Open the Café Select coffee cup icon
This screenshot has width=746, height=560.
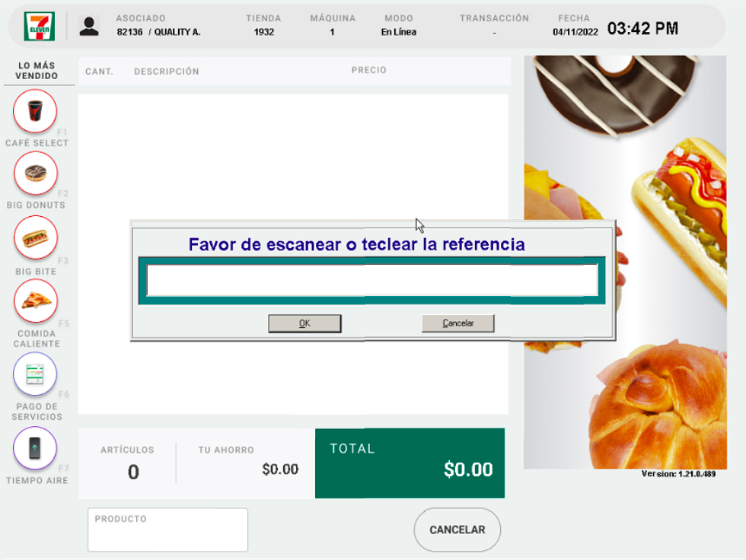click(x=35, y=111)
